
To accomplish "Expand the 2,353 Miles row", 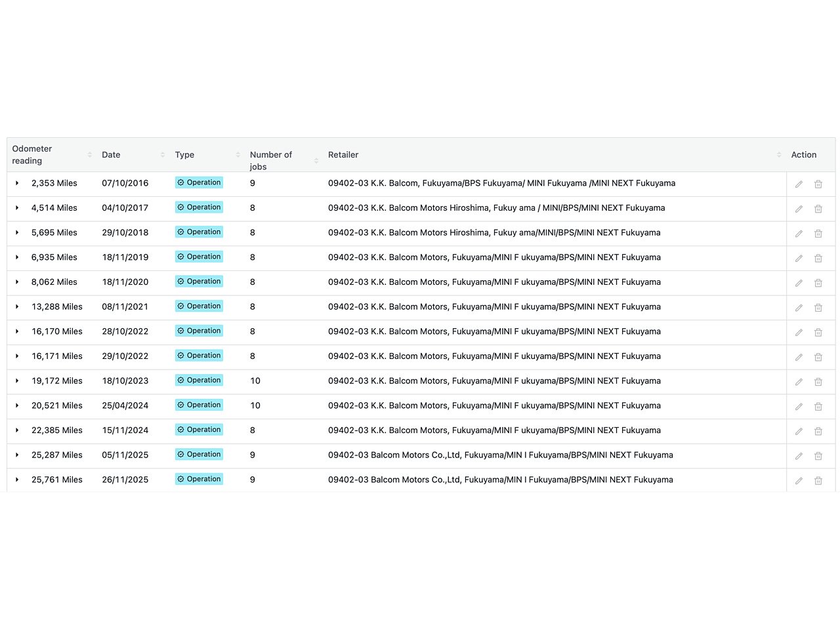I will [x=17, y=183].
